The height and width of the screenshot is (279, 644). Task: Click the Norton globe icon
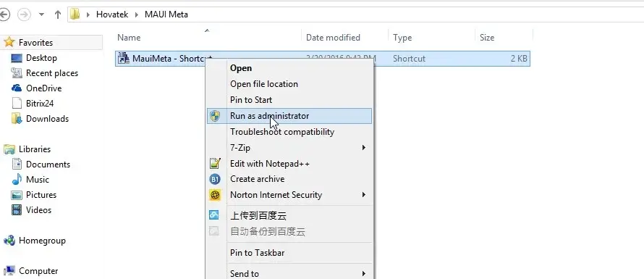215,195
